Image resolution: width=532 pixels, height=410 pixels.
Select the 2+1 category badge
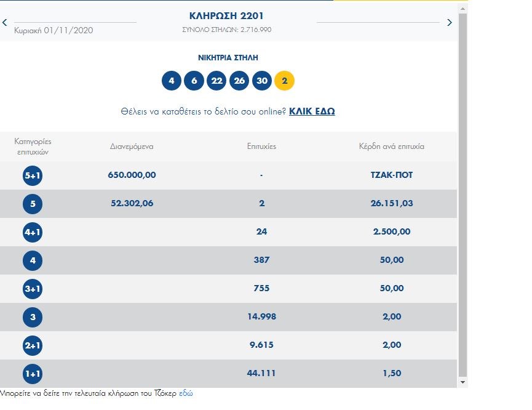click(x=33, y=346)
